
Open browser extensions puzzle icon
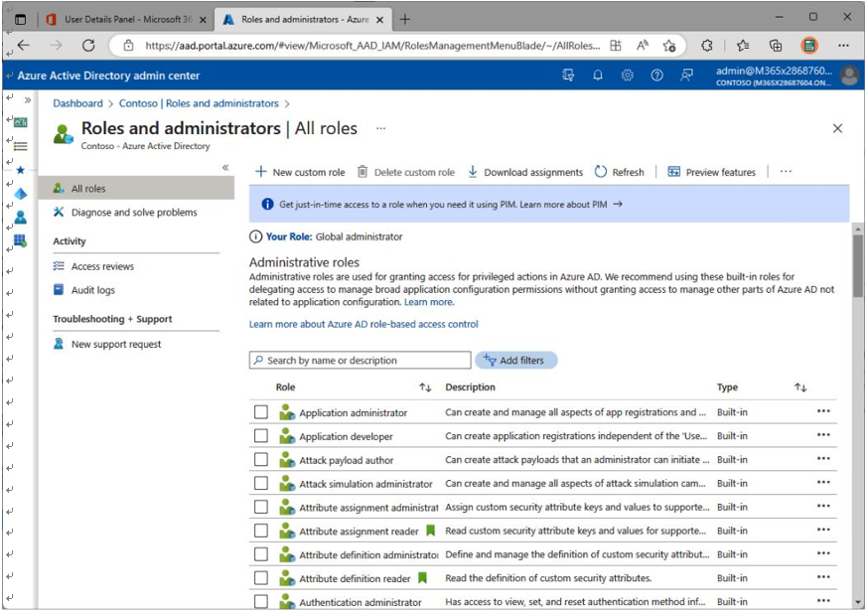coord(707,46)
